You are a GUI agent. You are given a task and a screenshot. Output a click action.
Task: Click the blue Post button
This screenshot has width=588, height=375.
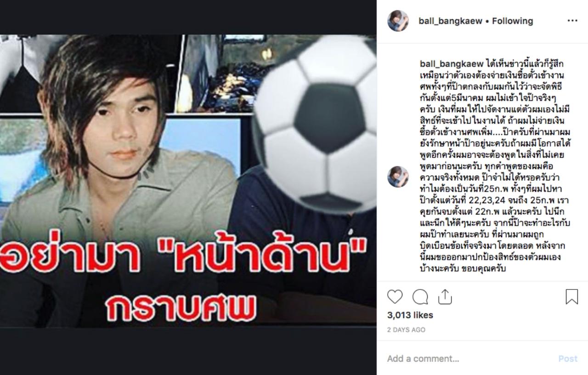[x=568, y=358]
